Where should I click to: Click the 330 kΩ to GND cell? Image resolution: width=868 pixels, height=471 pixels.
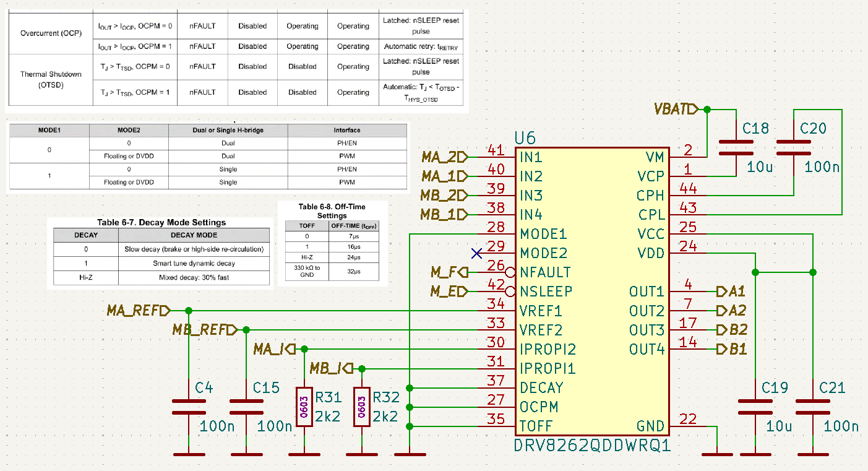click(x=307, y=270)
